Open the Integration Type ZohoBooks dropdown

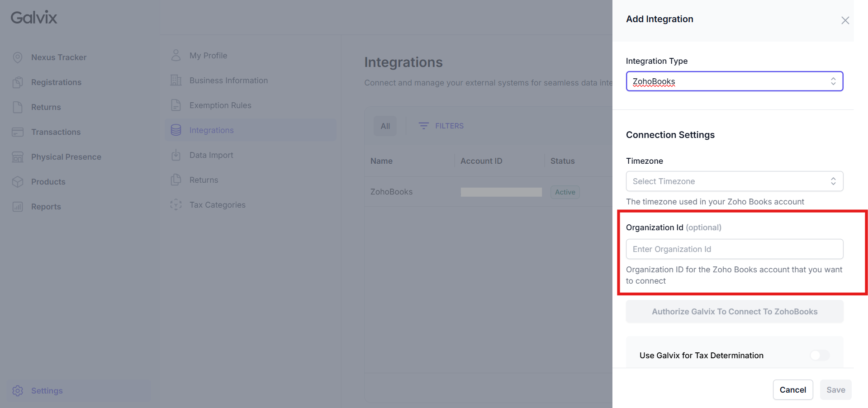click(x=735, y=81)
